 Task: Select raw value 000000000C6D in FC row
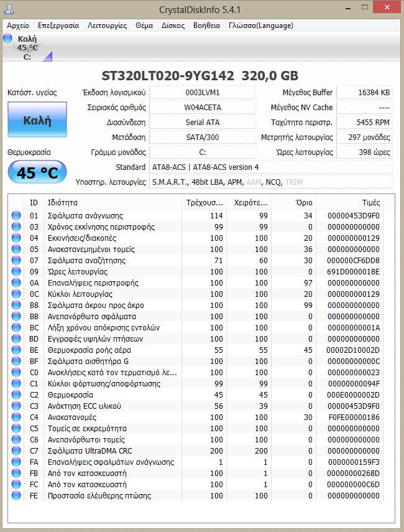coord(354,485)
